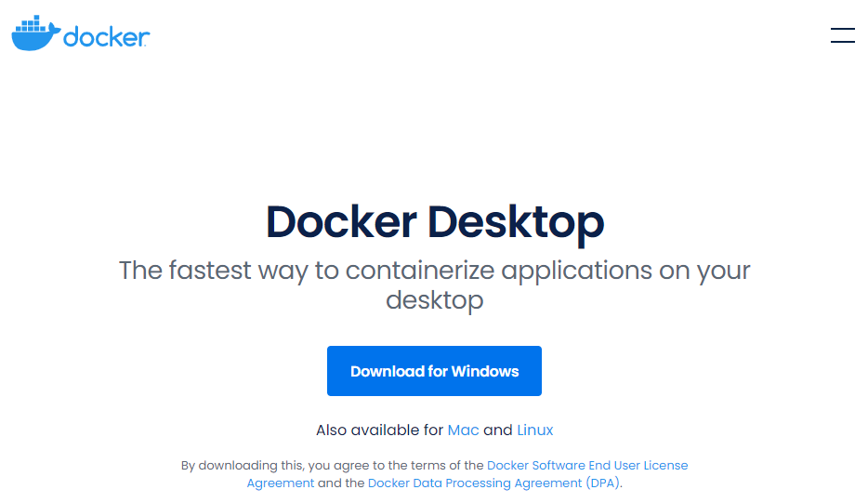Click the 'fastest way to containerize' subtitle

[435, 285]
